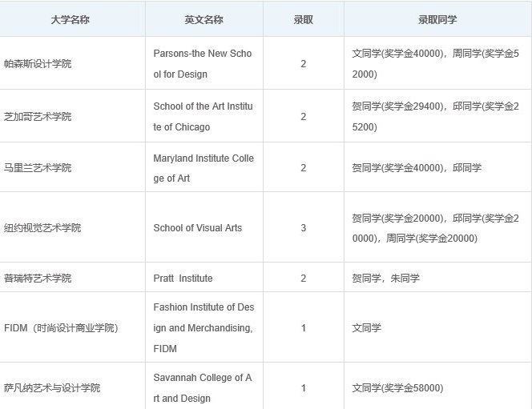Select Fashion Institute of Design and Merchandising text
The width and height of the screenshot is (532, 409).
click(x=203, y=328)
